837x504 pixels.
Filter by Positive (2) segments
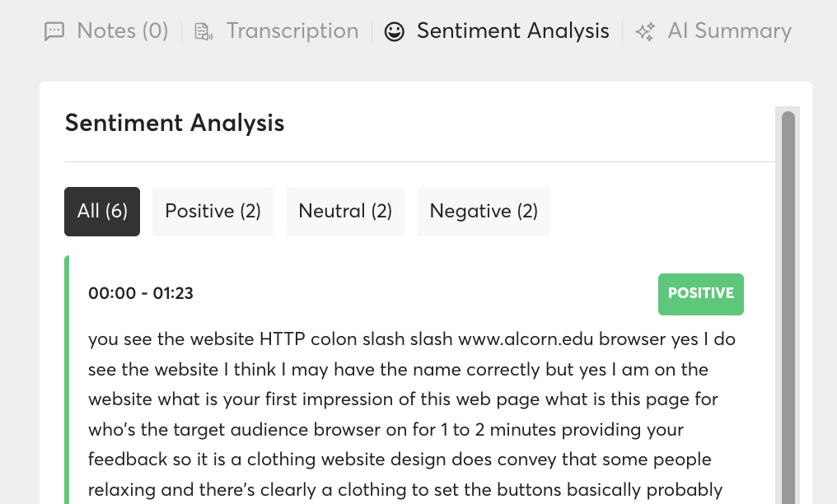(x=213, y=212)
